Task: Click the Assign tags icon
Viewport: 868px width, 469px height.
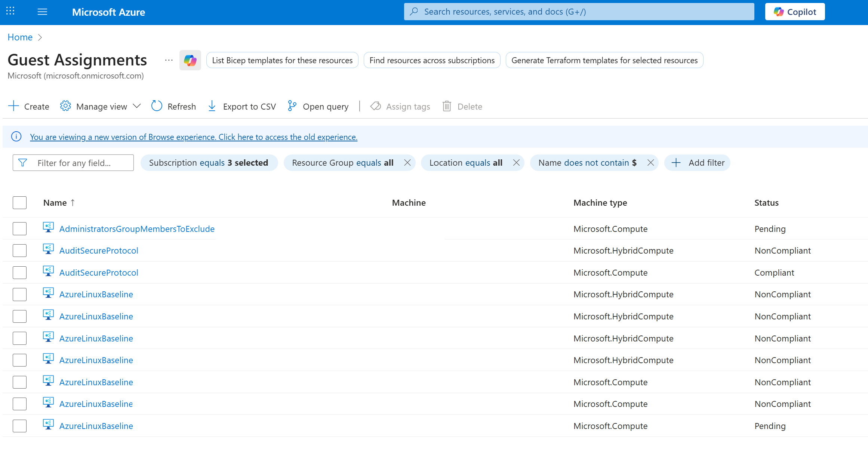Action: (x=376, y=106)
